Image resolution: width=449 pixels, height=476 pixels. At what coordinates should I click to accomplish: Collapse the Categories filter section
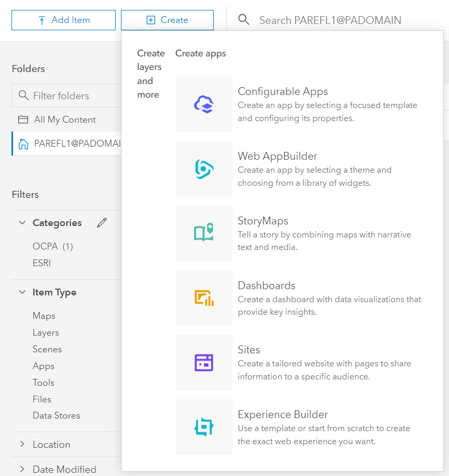(22, 222)
